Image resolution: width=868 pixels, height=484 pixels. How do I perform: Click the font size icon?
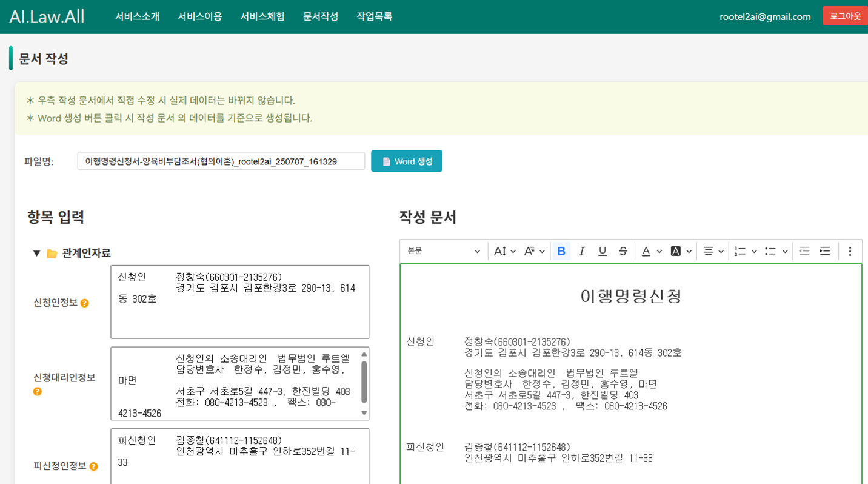500,251
